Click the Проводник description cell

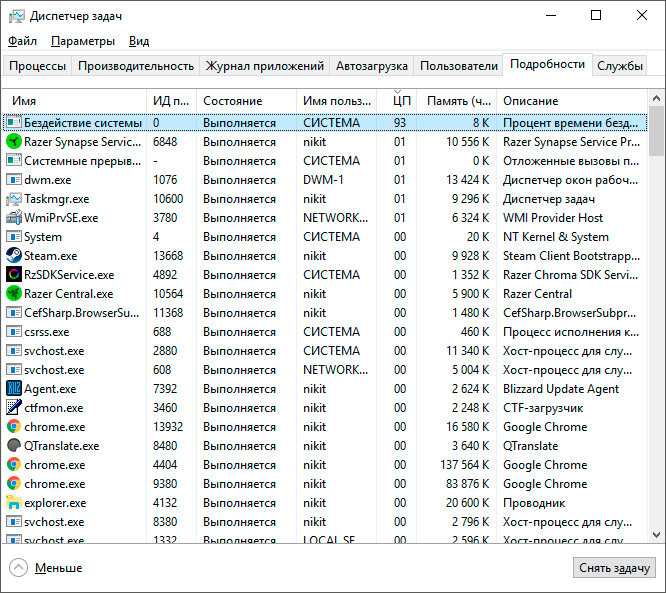534,503
